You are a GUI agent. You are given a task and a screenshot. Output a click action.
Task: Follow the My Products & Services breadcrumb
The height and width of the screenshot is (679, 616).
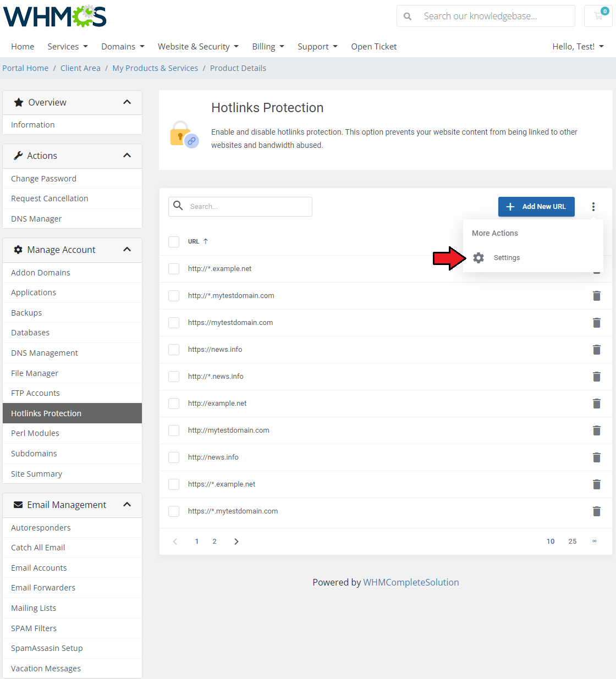click(155, 68)
